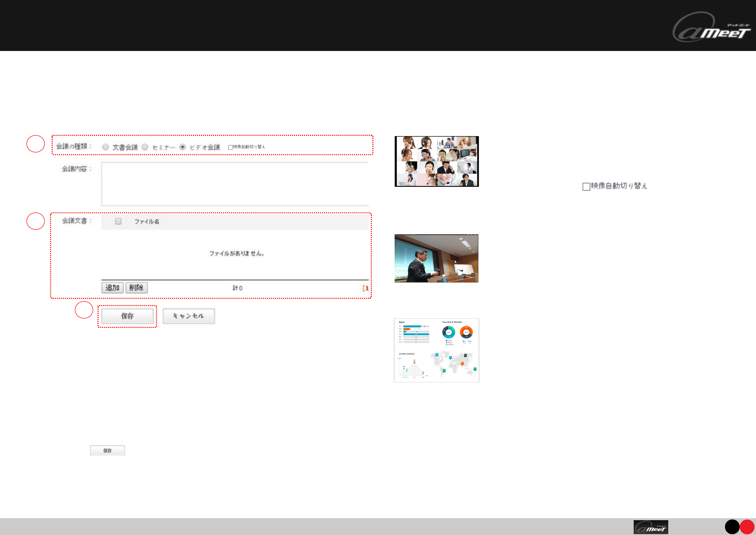Viewport: 756px width, 535px height.
Task: Click the キャンセル button
Action: coord(189,316)
